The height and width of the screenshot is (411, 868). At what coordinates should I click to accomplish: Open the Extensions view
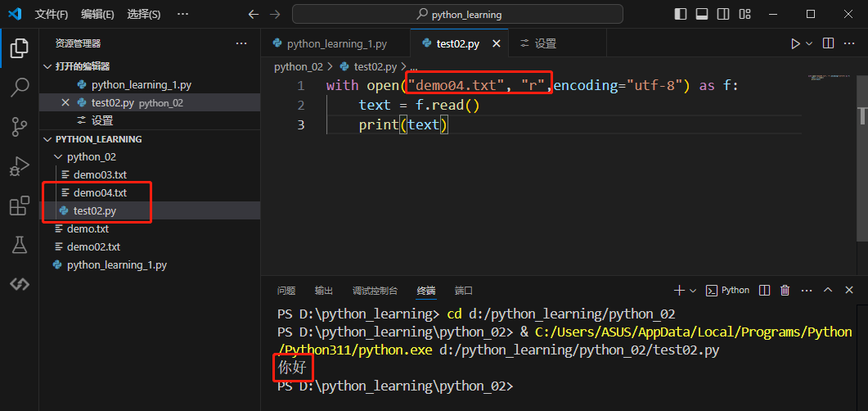click(x=20, y=205)
